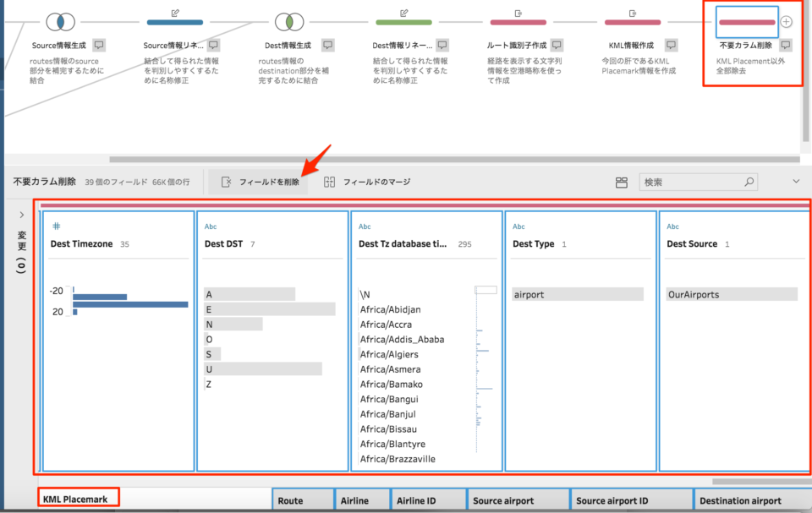Click the magnifier icon in the search box
Viewport: 812px width, 513px height.
pyautogui.click(x=749, y=181)
